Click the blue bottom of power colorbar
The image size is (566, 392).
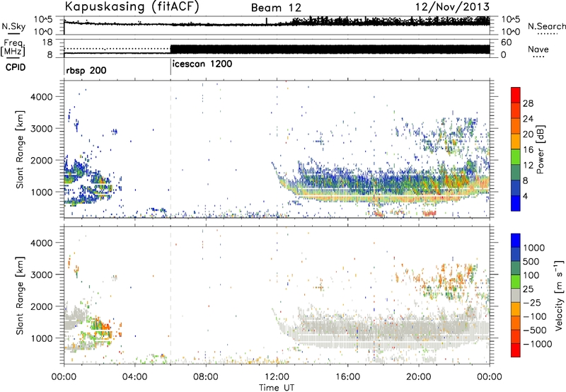point(516,204)
